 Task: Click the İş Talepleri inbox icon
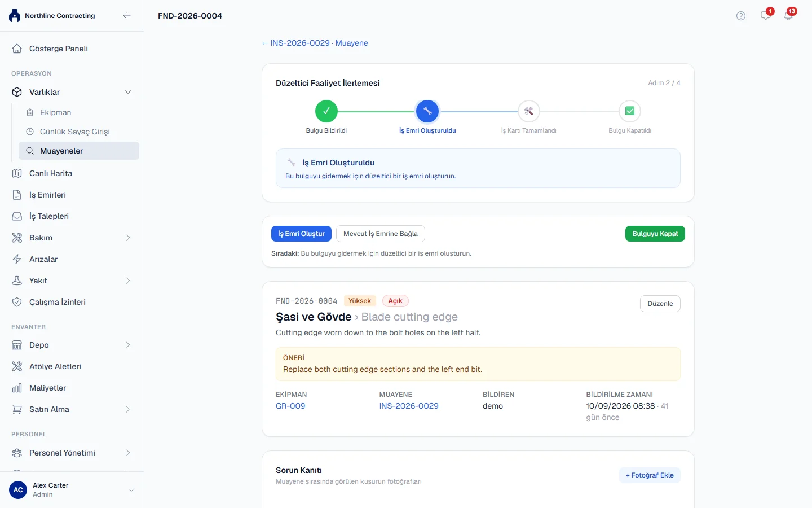(x=17, y=216)
